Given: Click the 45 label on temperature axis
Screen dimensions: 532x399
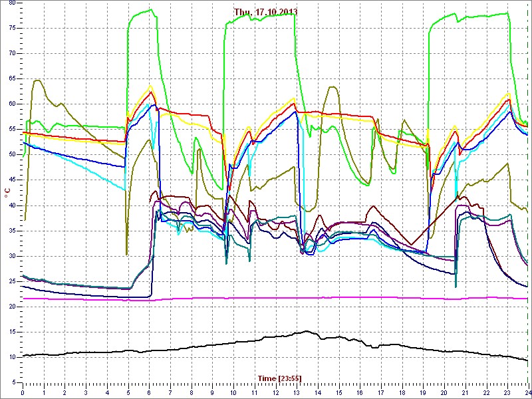Looking at the screenshot, I should point(11,180).
